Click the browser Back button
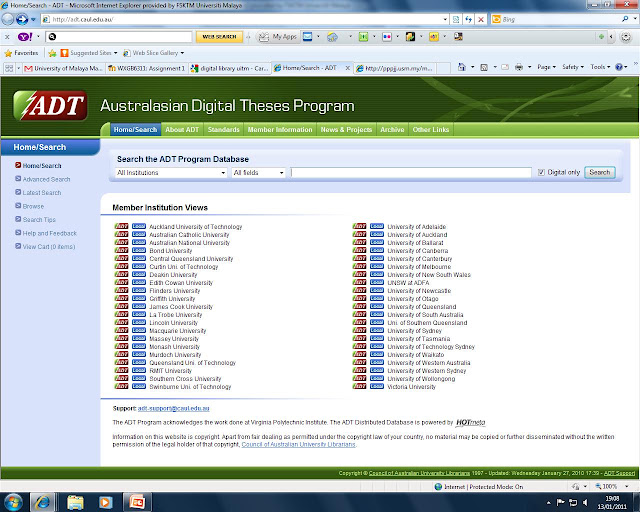This screenshot has width=640, height=512. click(x=8, y=19)
